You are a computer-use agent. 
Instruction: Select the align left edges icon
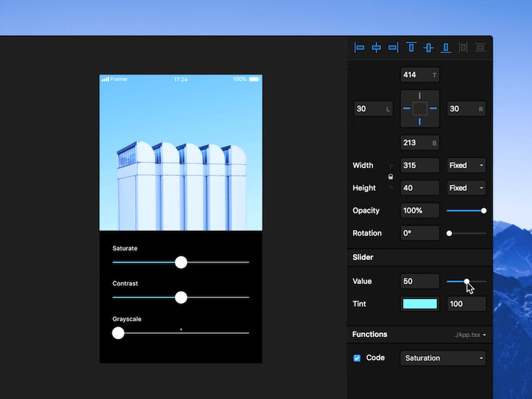point(360,47)
